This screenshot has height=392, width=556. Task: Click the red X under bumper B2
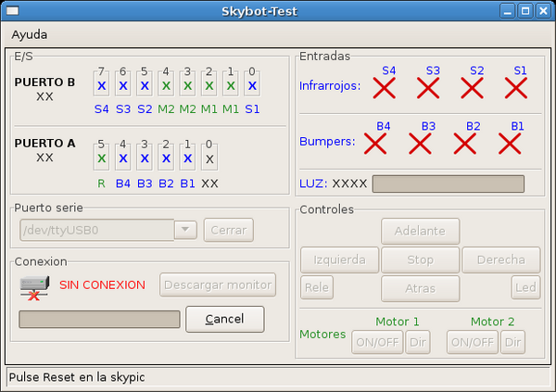pos(465,143)
